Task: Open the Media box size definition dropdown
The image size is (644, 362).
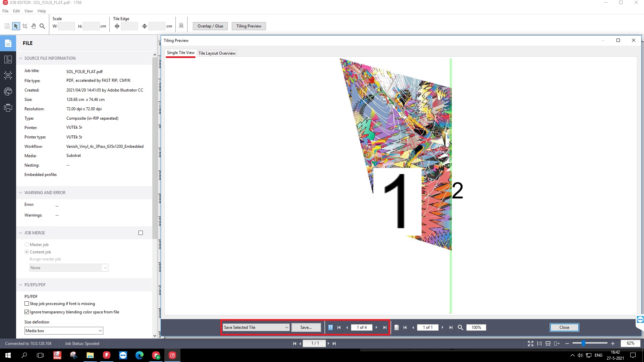Action: pyautogui.click(x=64, y=331)
